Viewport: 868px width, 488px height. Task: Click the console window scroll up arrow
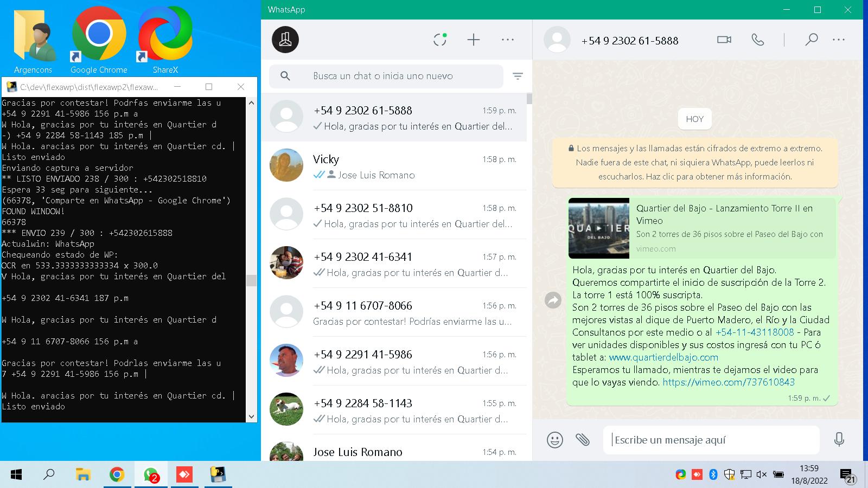click(x=251, y=102)
